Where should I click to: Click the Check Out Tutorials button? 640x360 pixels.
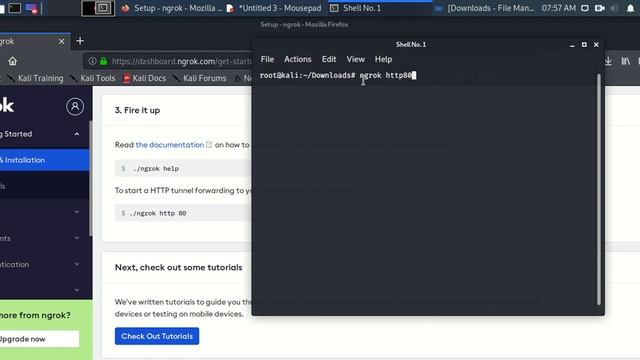click(x=157, y=336)
